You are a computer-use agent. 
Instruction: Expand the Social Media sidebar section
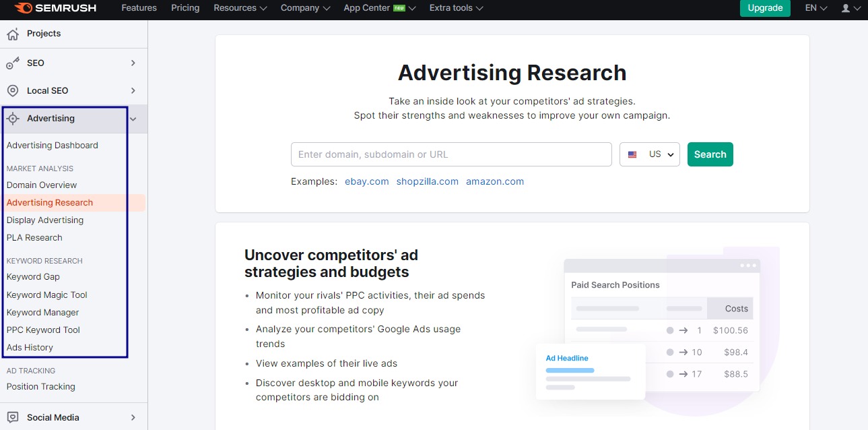tap(133, 417)
